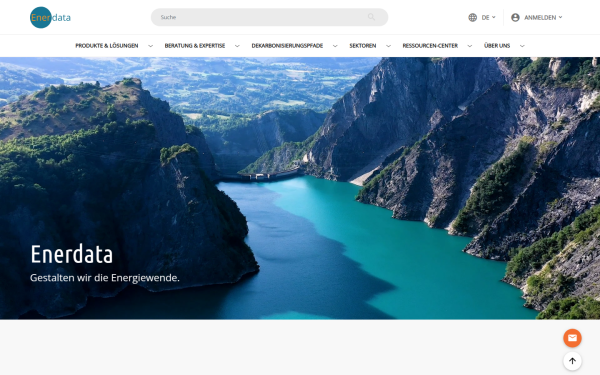The image size is (600, 375).
Task: Expand chevron next to Dekarbonisierungspfade
Action: [335, 46]
